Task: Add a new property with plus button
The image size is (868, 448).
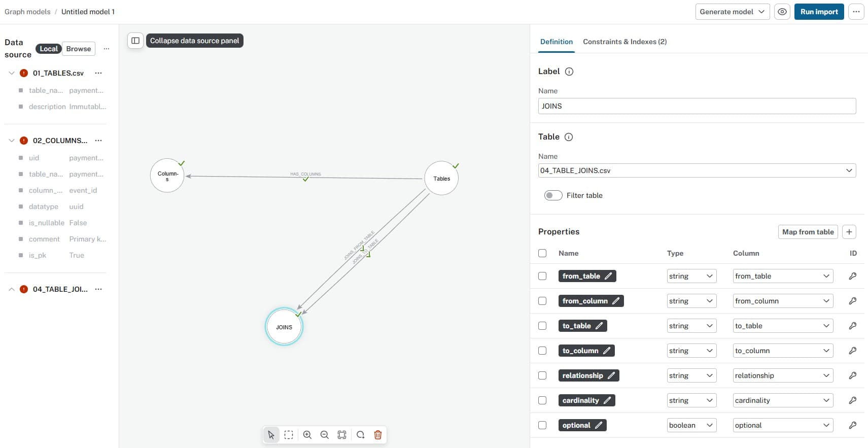Action: click(849, 232)
